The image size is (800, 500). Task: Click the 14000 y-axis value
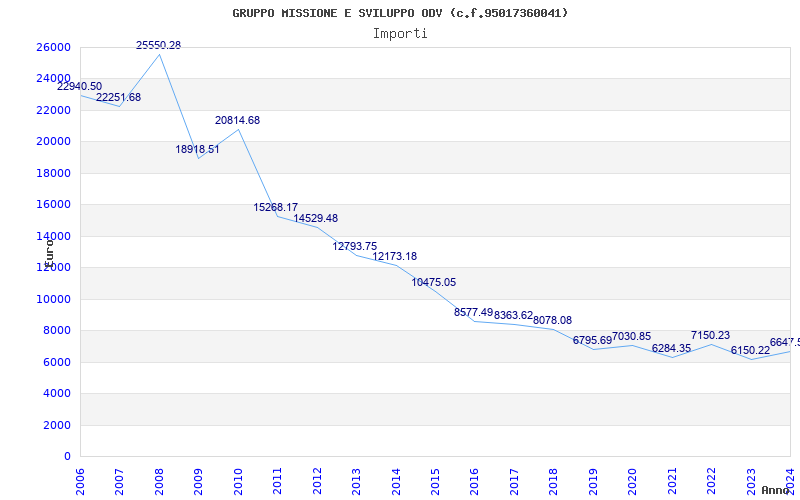(x=53, y=236)
